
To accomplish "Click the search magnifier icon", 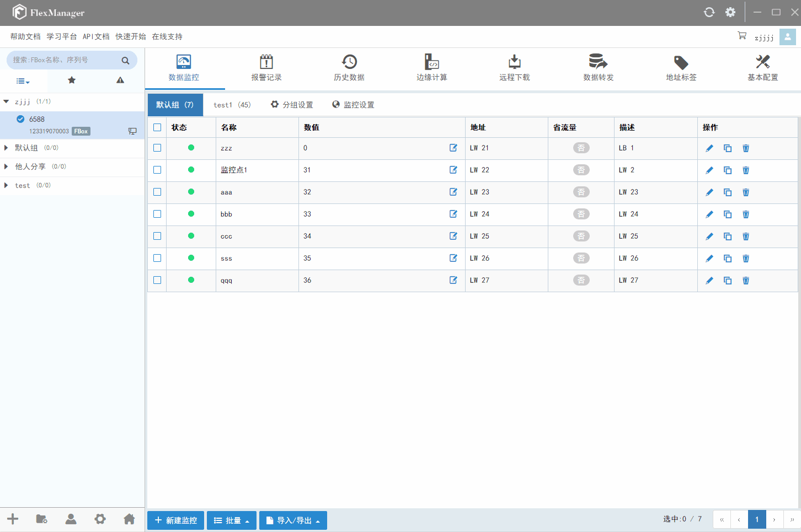I will [x=126, y=61].
